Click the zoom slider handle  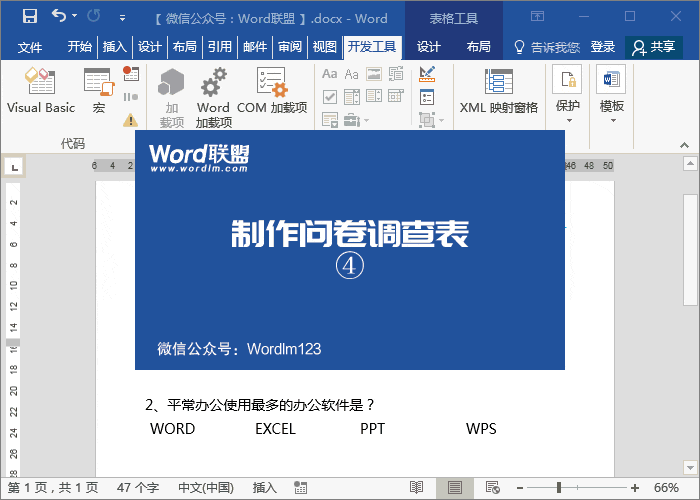tap(559, 488)
